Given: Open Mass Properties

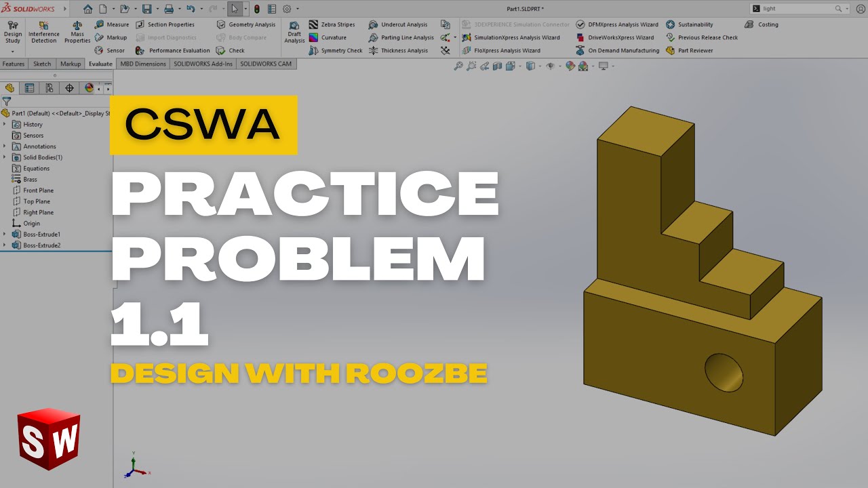Looking at the screenshot, I should [x=77, y=32].
